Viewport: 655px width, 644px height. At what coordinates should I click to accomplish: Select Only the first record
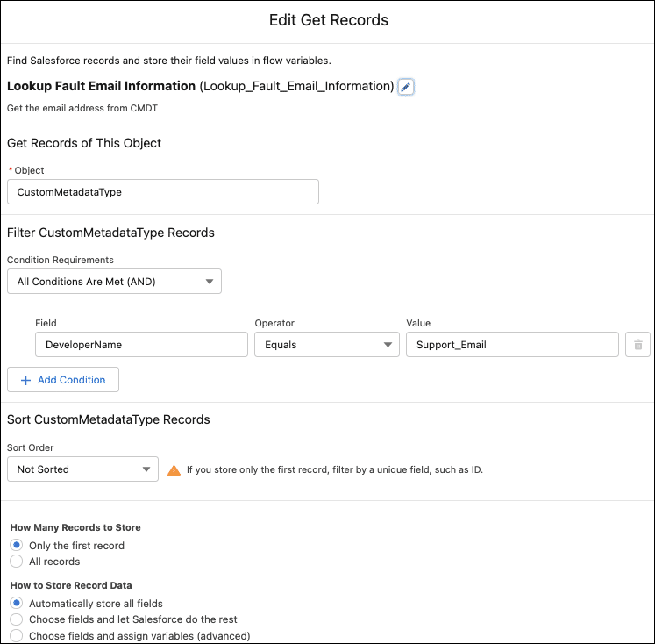coord(17,546)
